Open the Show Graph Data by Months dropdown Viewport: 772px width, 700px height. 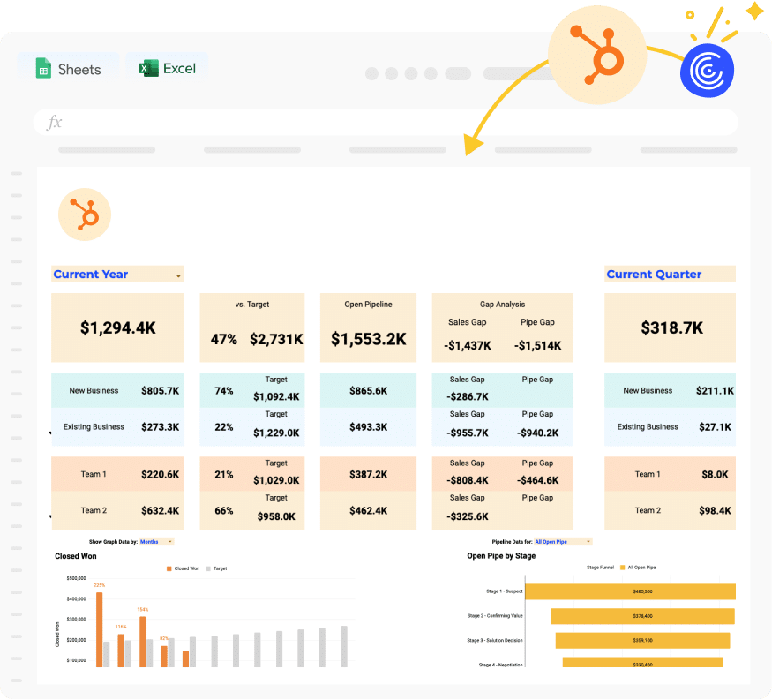point(156,541)
